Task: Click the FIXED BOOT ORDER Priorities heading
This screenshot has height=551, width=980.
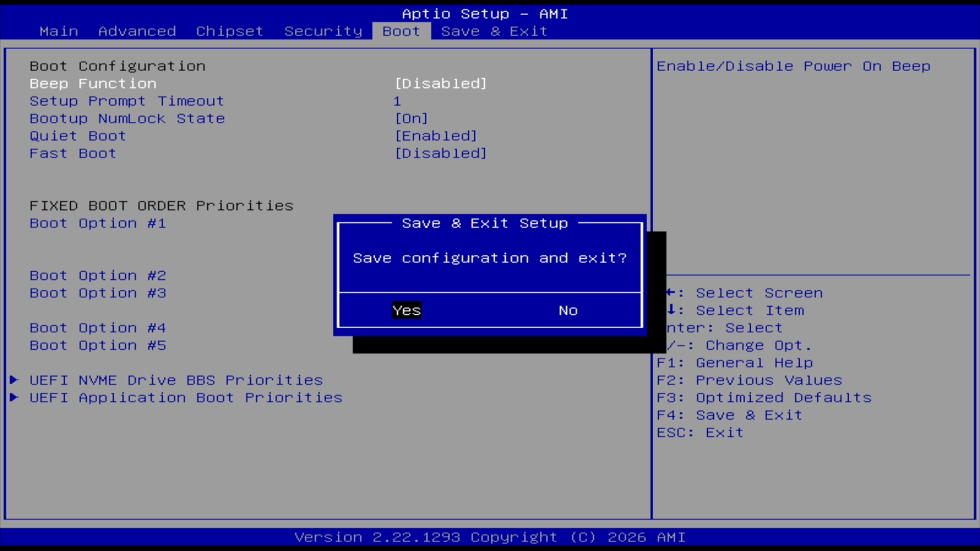Action: point(162,206)
